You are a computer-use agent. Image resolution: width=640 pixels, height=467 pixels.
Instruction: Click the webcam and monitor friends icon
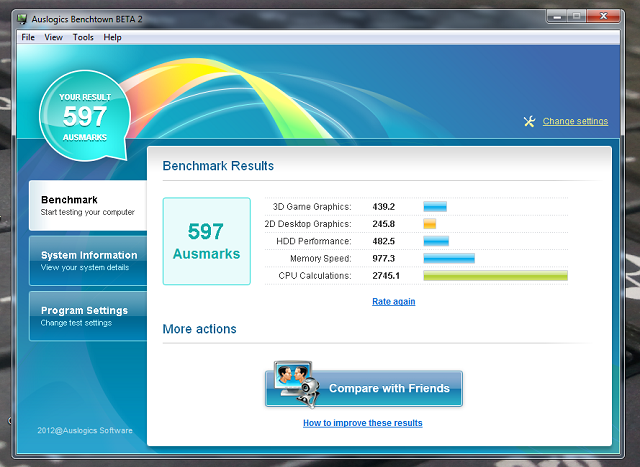[x=296, y=384]
